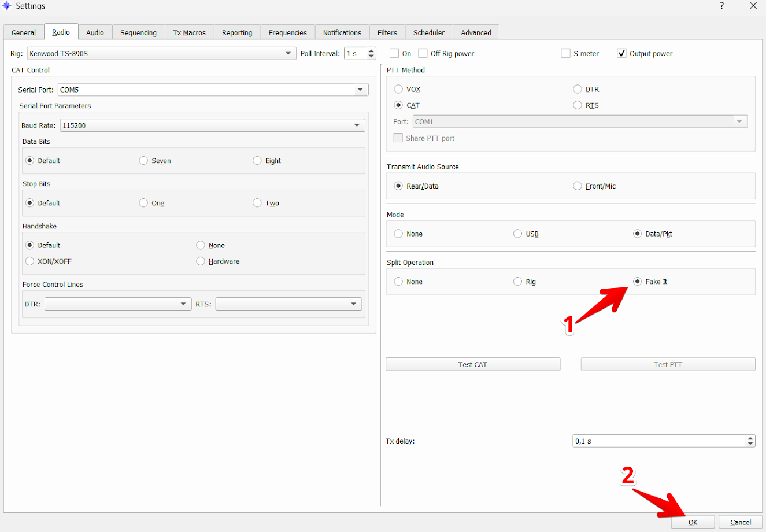This screenshot has width=766, height=532.
Task: Click the Help question mark icon
Action: 721,6
